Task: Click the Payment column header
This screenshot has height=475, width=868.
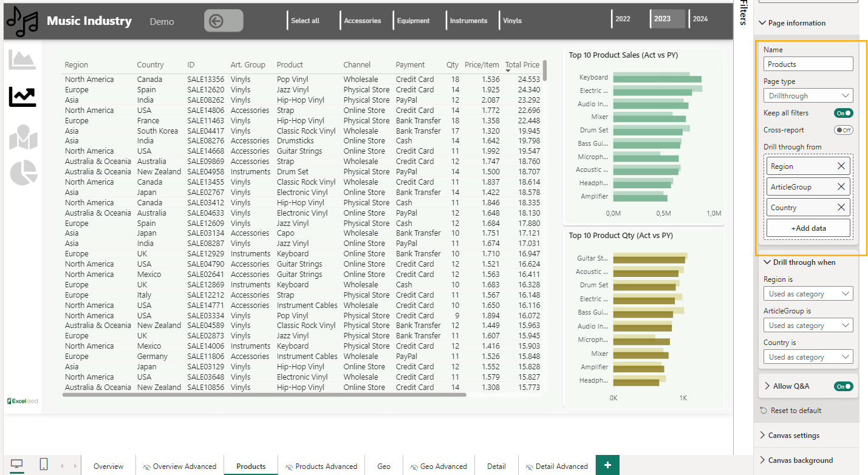Action: (x=410, y=65)
